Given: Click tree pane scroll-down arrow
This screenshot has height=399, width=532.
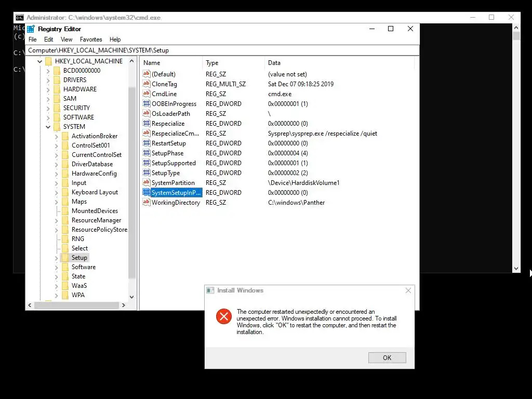Looking at the screenshot, I should 131,297.
